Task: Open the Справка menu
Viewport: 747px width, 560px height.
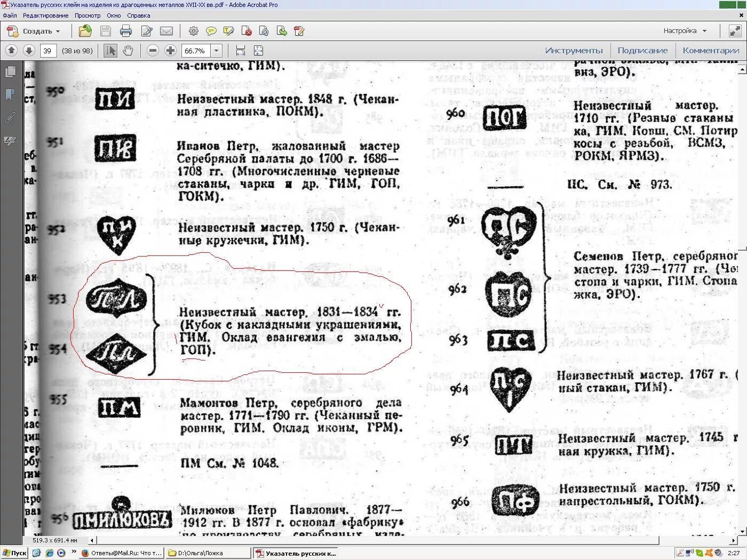Action: (139, 15)
